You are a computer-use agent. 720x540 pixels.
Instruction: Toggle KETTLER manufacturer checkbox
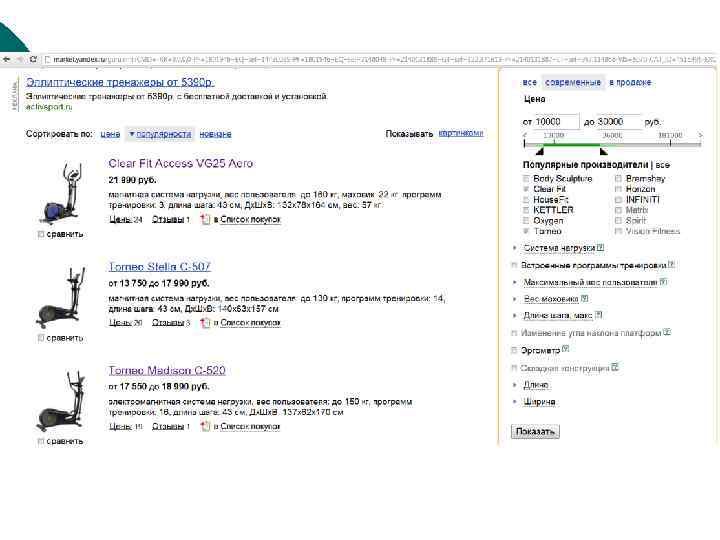[526, 210]
